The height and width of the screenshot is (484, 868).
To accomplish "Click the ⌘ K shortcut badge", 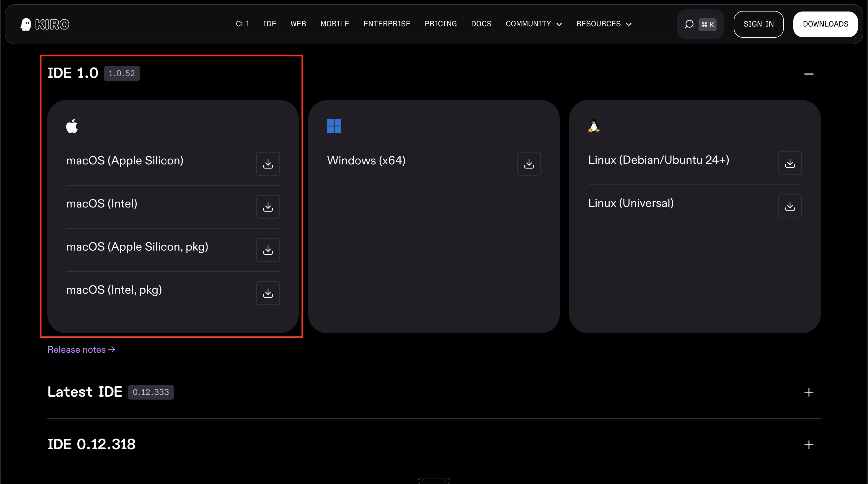I will pyautogui.click(x=707, y=24).
